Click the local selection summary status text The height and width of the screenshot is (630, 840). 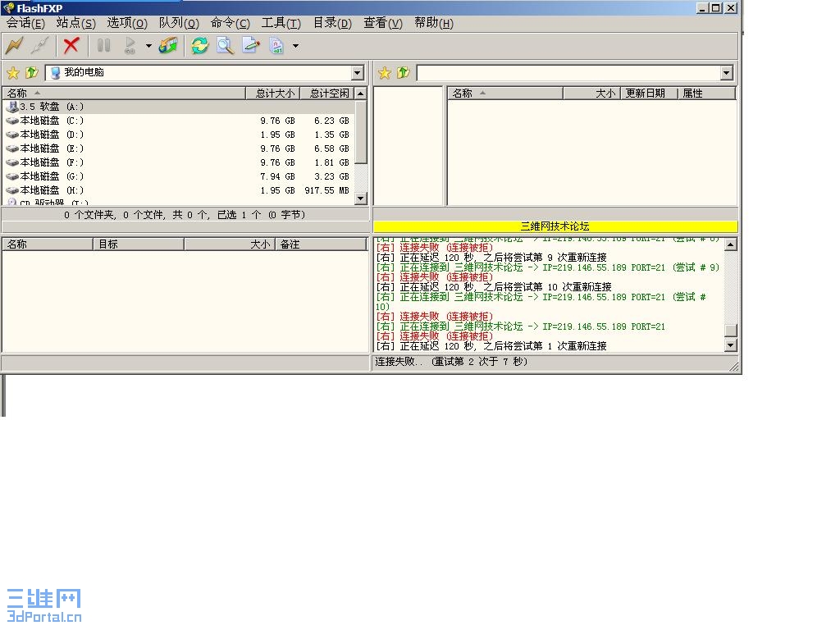(185, 215)
